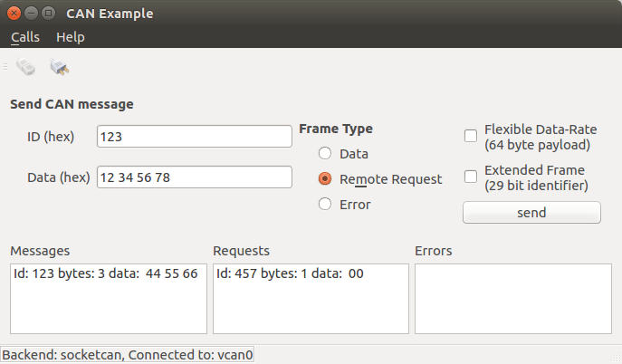Image resolution: width=622 pixels, height=364 pixels.
Task: Maximize the CAN Example window
Action: [49, 14]
